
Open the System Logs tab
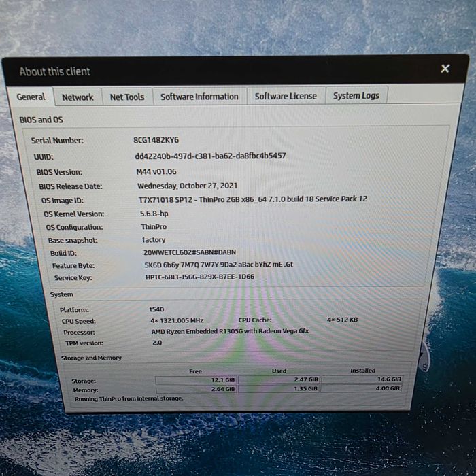[x=356, y=95]
